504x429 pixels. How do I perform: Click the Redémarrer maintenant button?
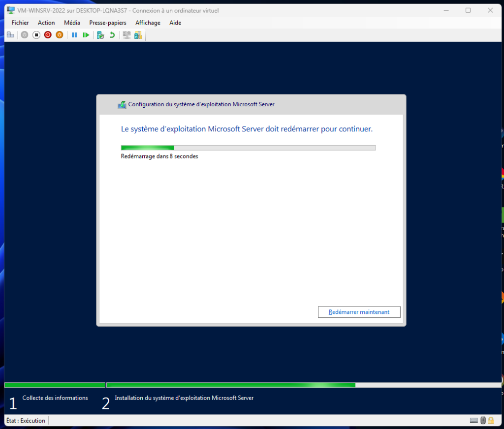[x=359, y=312]
